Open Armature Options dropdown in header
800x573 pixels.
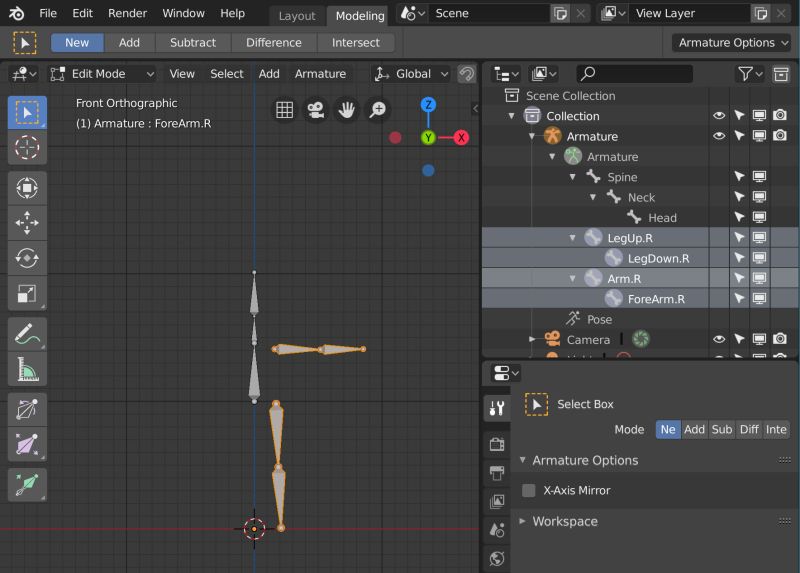(733, 43)
